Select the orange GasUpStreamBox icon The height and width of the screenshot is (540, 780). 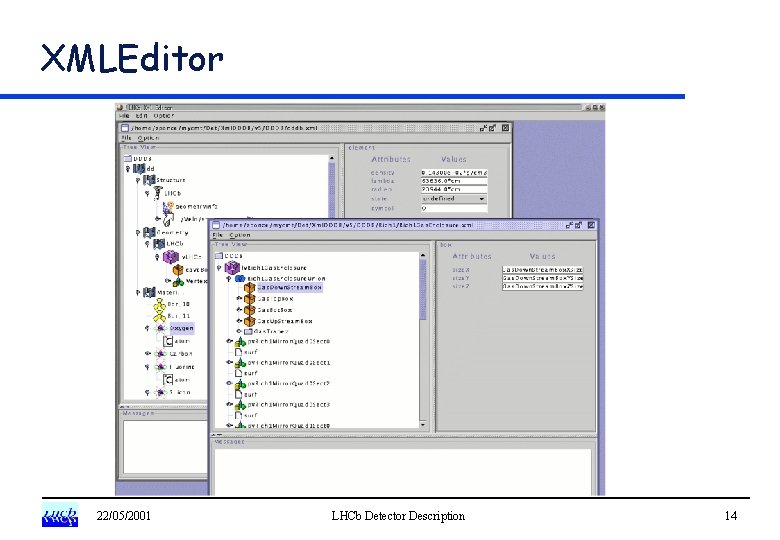point(249,321)
